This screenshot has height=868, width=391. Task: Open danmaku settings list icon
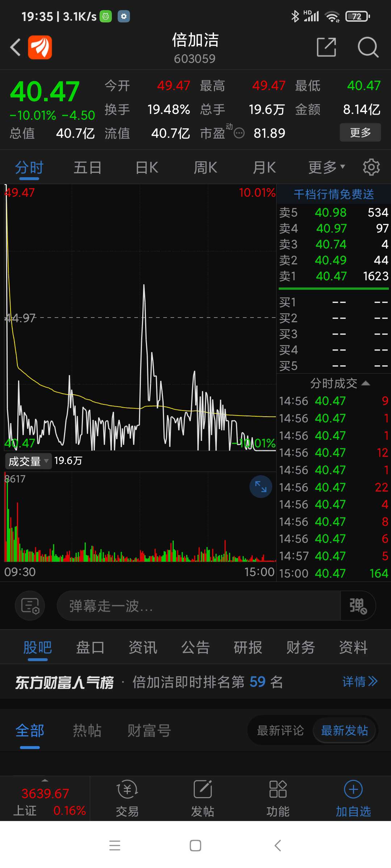coord(30,606)
